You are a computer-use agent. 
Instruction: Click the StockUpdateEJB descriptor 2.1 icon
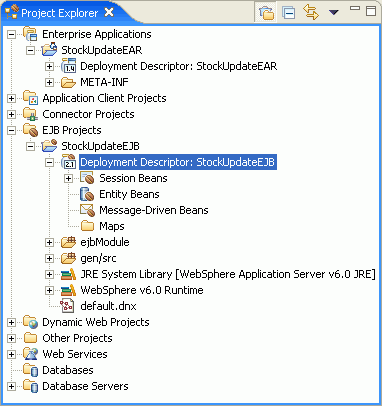(69, 162)
